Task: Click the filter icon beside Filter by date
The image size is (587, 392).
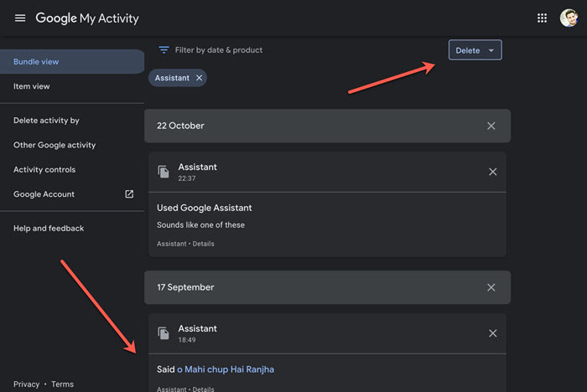Action: (164, 49)
